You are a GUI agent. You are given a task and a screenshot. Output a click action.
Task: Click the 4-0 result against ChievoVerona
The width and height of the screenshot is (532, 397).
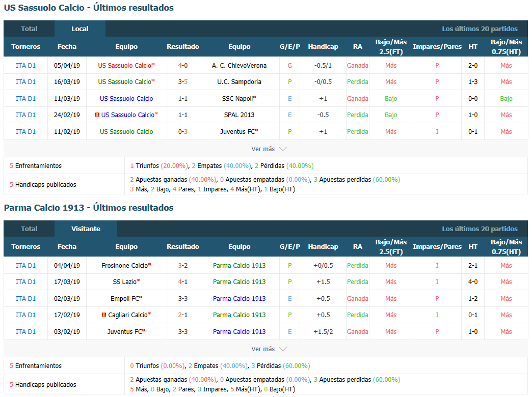183,66
